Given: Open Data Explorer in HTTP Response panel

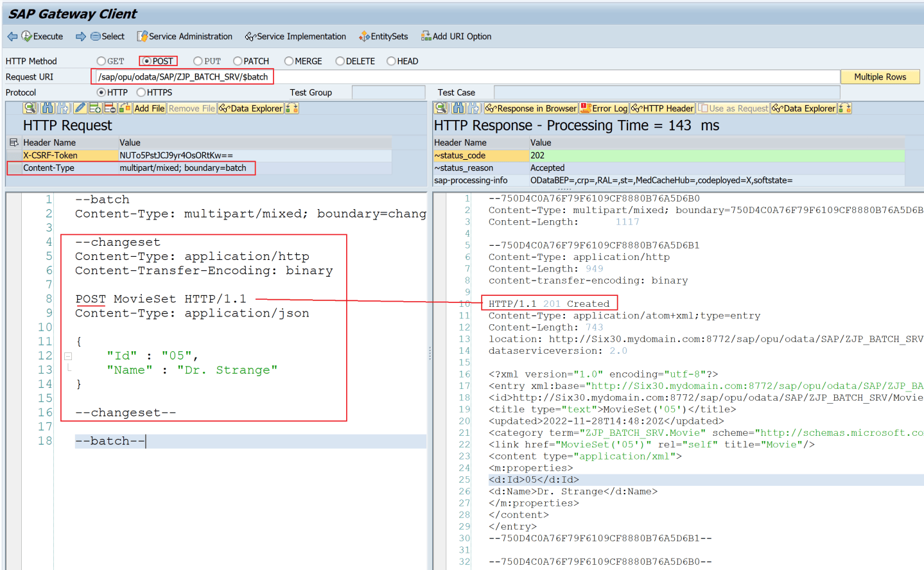Looking at the screenshot, I should click(x=804, y=108).
